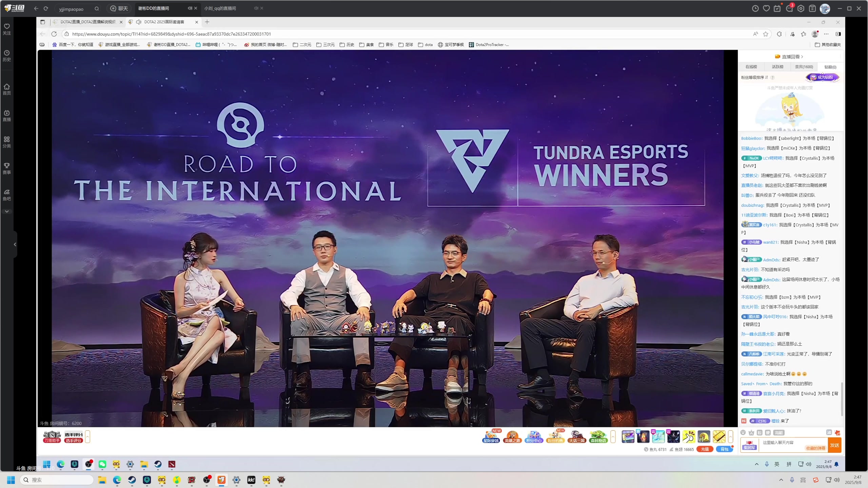Collapse the Douyu sidebar with the side arrow handle
The width and height of the screenshot is (868, 488).
(x=15, y=244)
